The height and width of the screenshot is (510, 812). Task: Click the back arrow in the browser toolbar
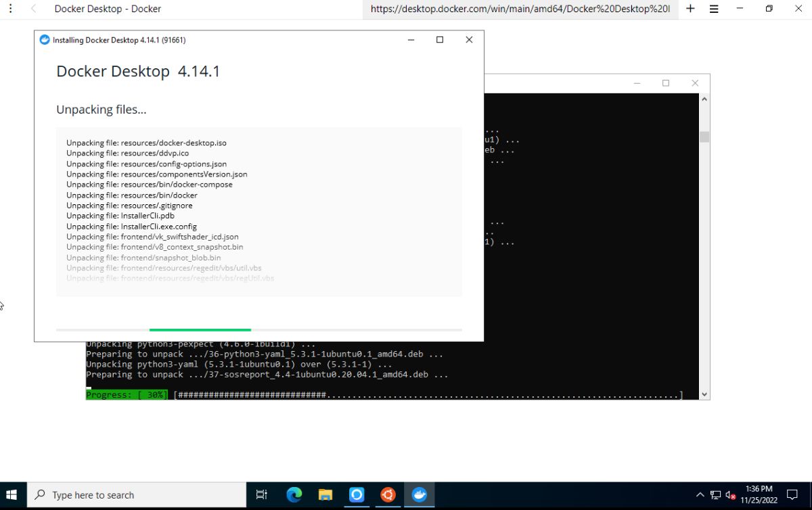point(32,9)
